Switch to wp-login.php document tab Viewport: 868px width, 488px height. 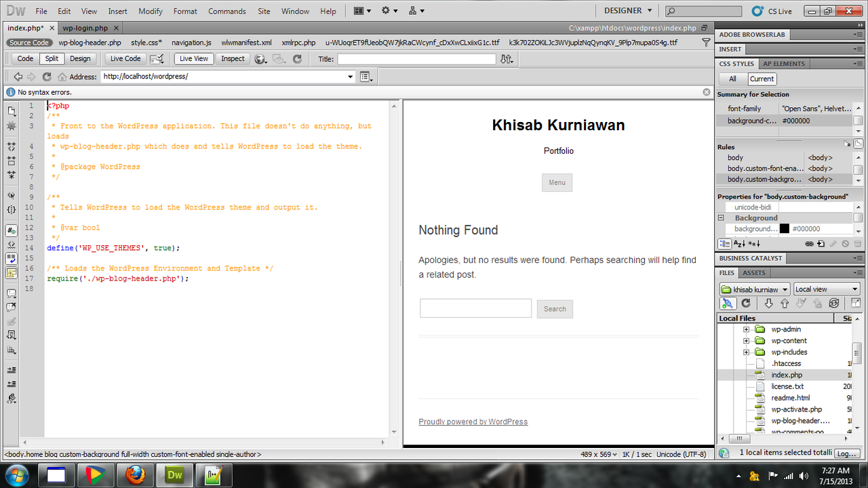point(85,28)
